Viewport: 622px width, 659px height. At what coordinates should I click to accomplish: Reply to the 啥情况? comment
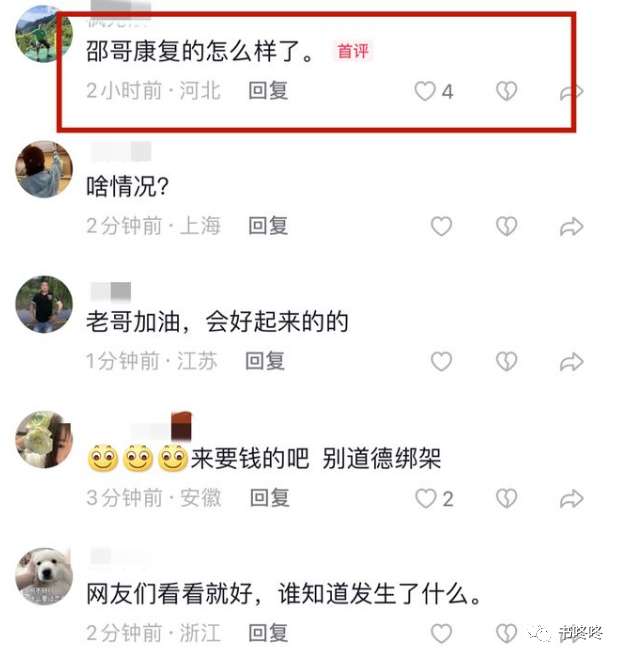click(268, 226)
